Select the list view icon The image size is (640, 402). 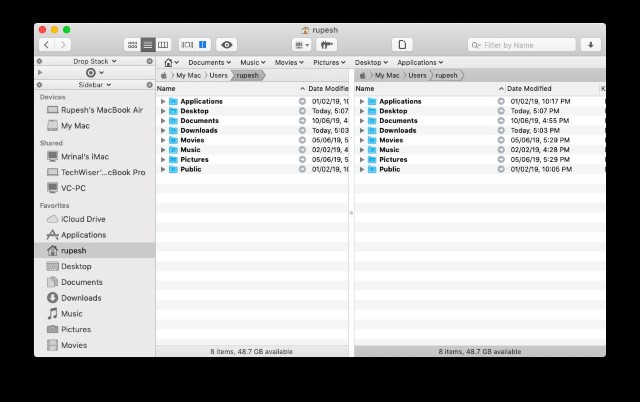(x=148, y=45)
